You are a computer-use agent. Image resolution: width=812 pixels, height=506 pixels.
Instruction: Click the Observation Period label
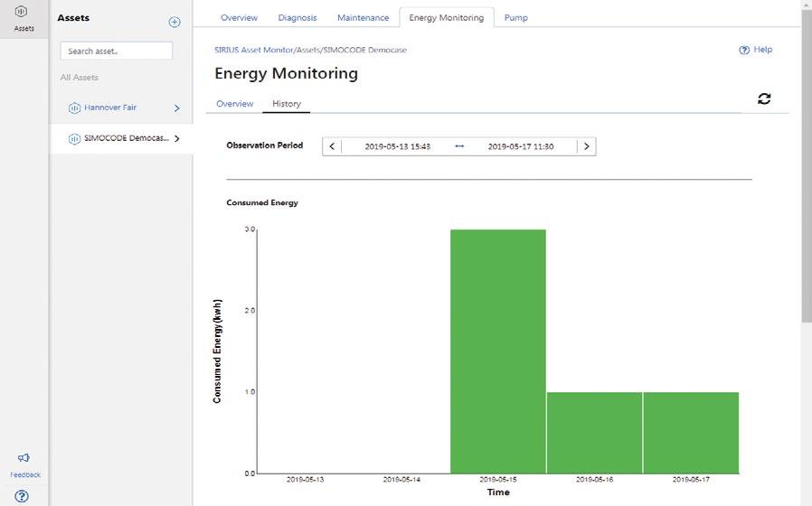tap(265, 145)
